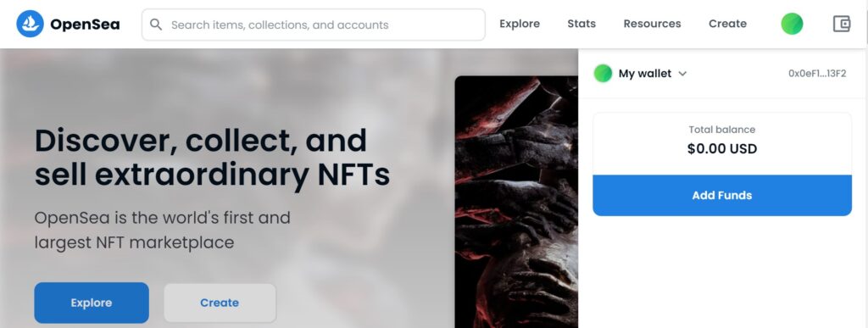Open the Resources menu in navigation
The image size is (868, 328).
[x=652, y=24]
